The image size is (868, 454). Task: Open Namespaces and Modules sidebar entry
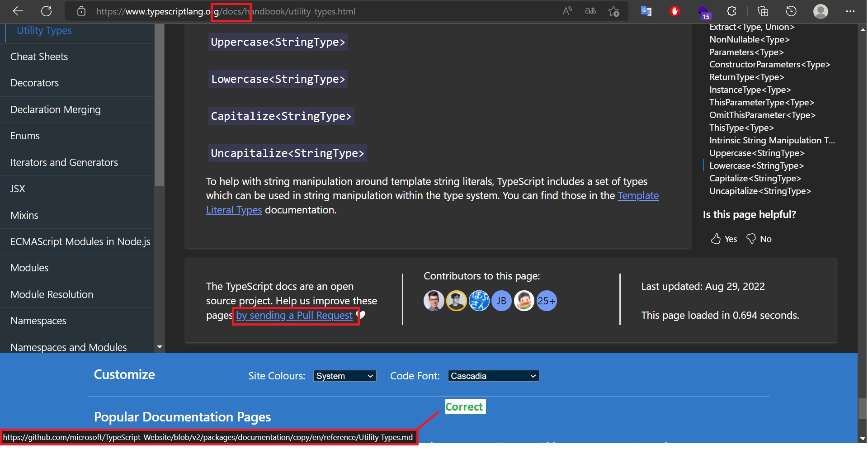click(77, 346)
